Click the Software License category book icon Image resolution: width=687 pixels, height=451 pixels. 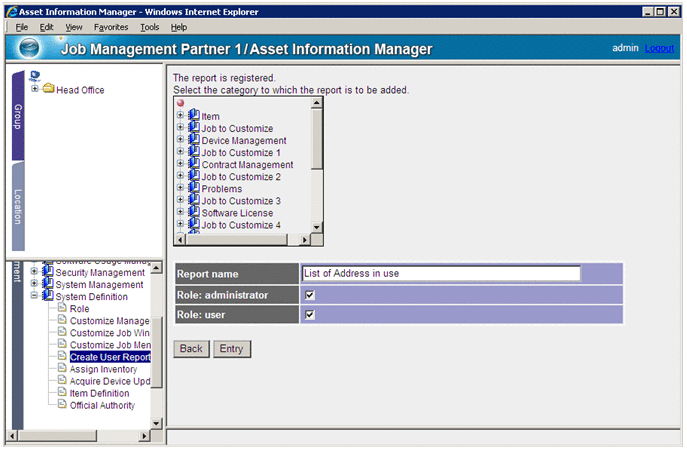193,213
